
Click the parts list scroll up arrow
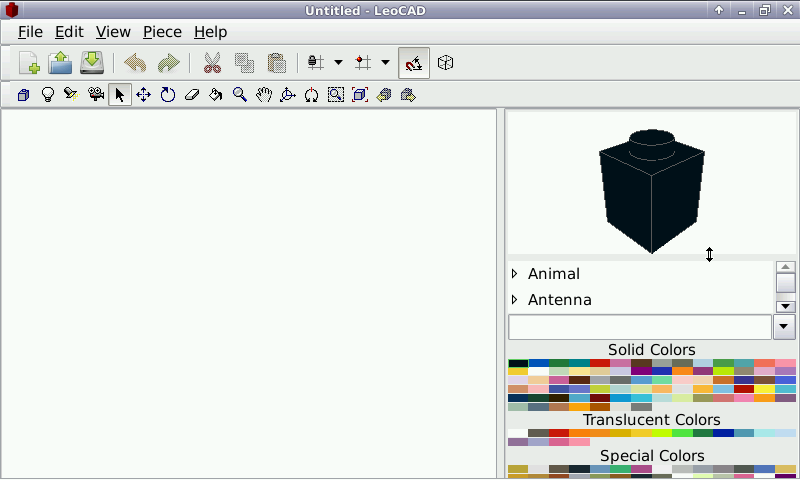[785, 267]
